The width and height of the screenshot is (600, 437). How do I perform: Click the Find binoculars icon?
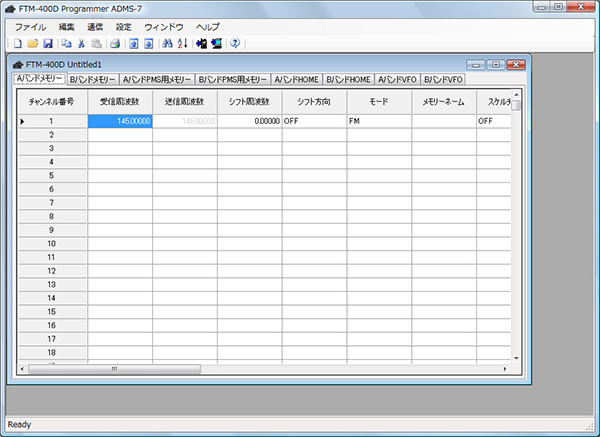pos(168,44)
